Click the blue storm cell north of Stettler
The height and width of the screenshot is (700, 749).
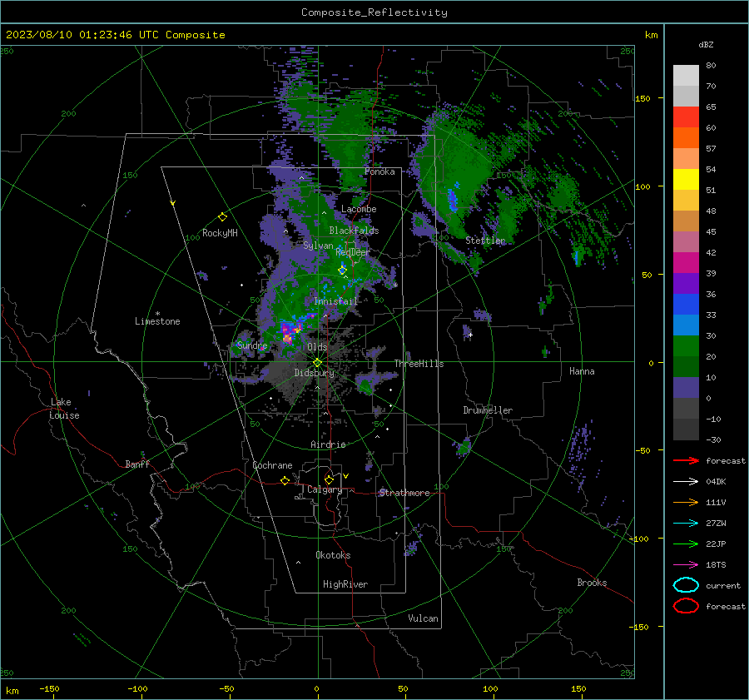click(x=453, y=198)
